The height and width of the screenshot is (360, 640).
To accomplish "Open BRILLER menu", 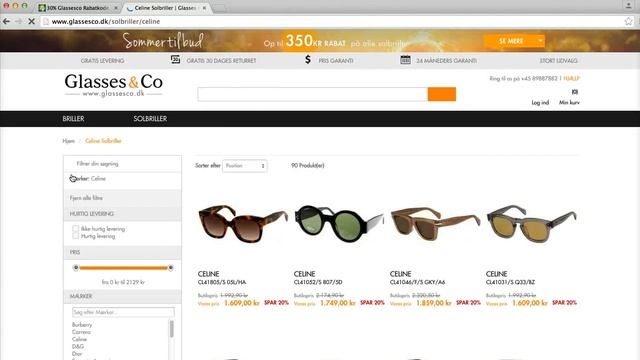I will coord(73,119).
